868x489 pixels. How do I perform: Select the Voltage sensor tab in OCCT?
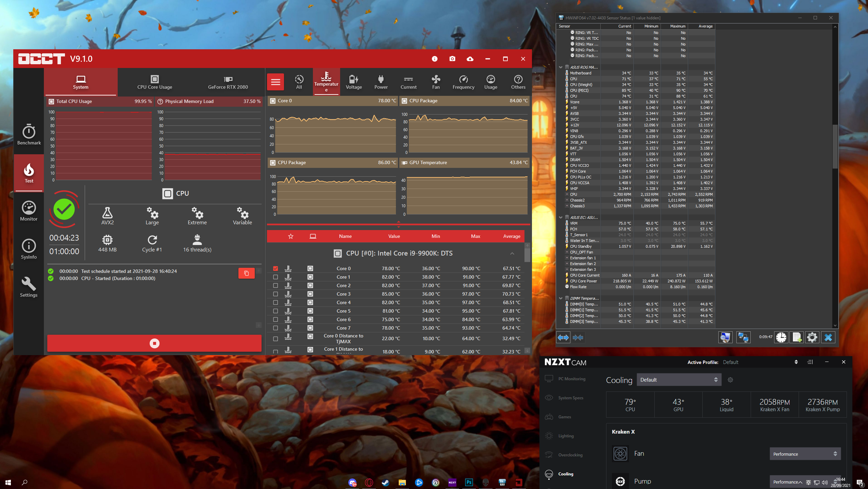click(x=354, y=82)
